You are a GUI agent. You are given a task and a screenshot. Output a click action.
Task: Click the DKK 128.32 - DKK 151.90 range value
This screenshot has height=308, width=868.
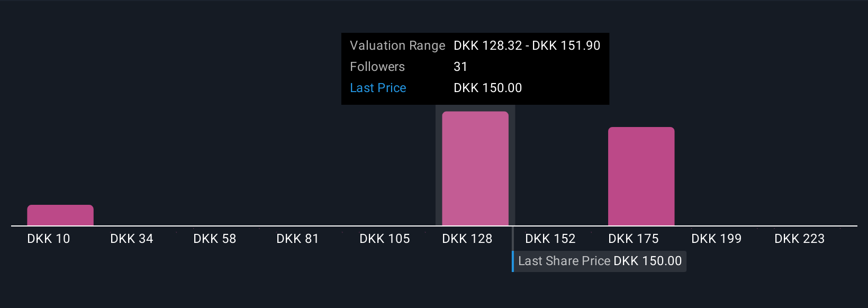[x=527, y=46]
